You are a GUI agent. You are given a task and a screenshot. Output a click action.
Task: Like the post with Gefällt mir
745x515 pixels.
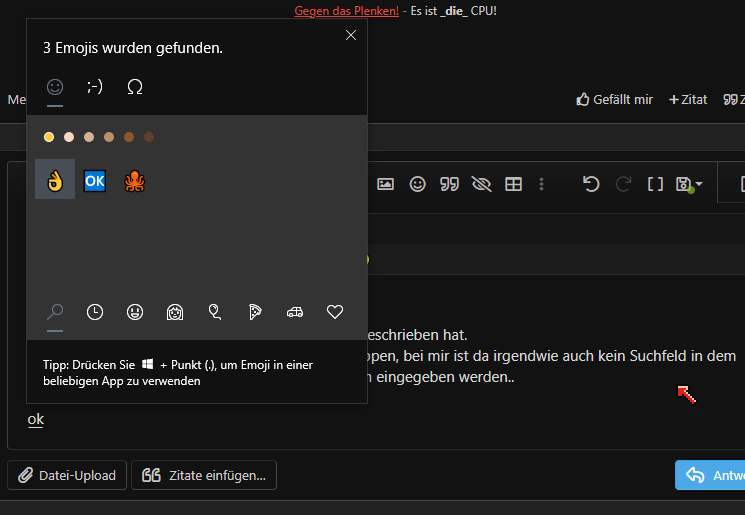tap(614, 99)
